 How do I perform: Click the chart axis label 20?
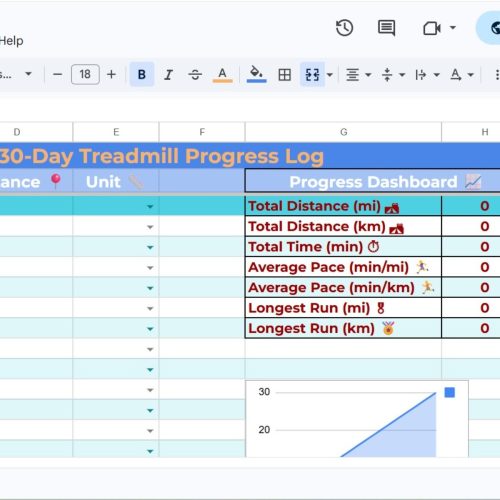tap(264, 430)
